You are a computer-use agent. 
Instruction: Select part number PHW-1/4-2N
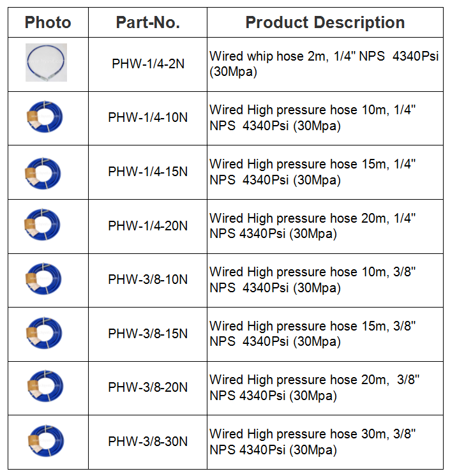[x=147, y=64]
